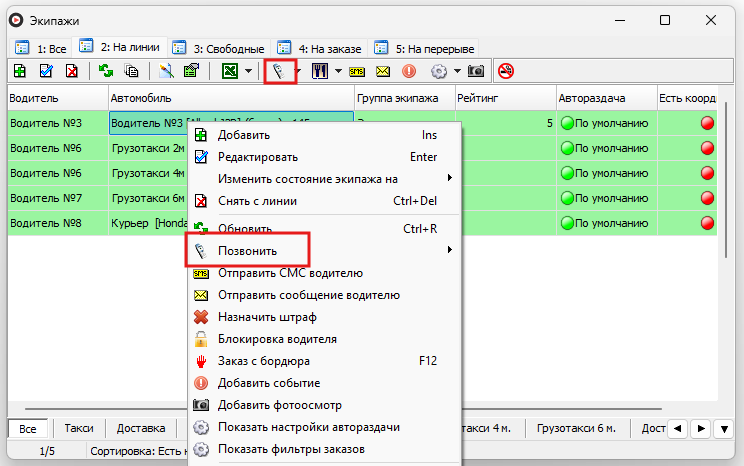
Task: Select the 'Водитель №3' driver cell
Action: point(58,123)
